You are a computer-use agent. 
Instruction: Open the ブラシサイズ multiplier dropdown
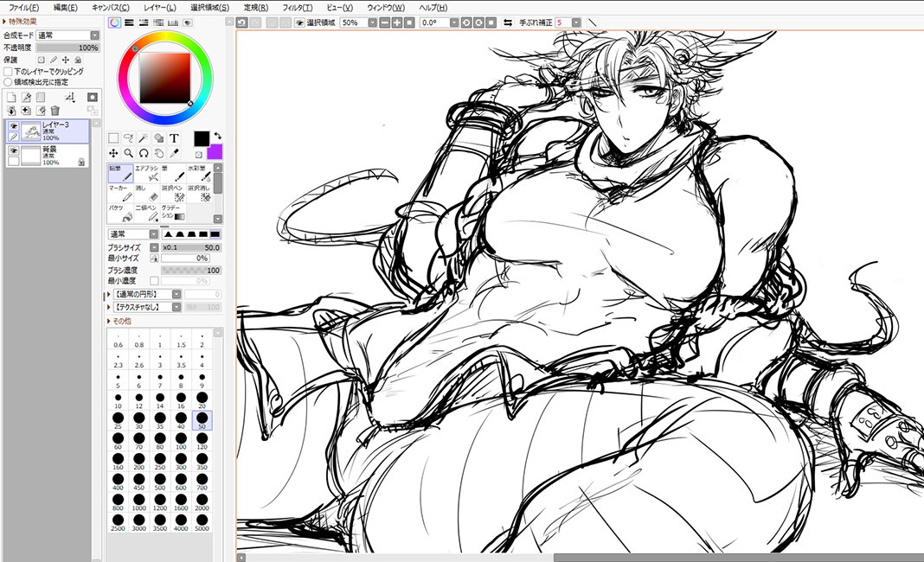pos(154,247)
